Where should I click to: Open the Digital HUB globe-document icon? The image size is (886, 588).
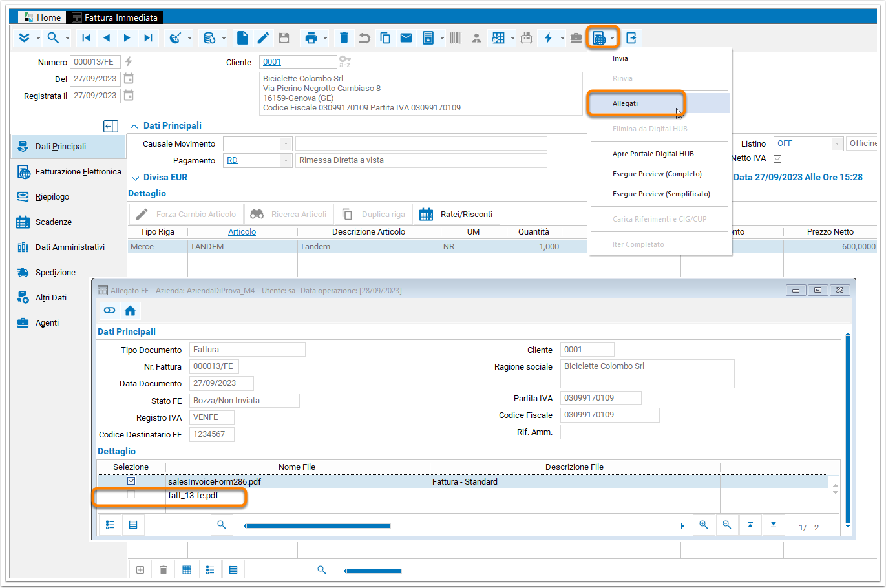coord(599,38)
